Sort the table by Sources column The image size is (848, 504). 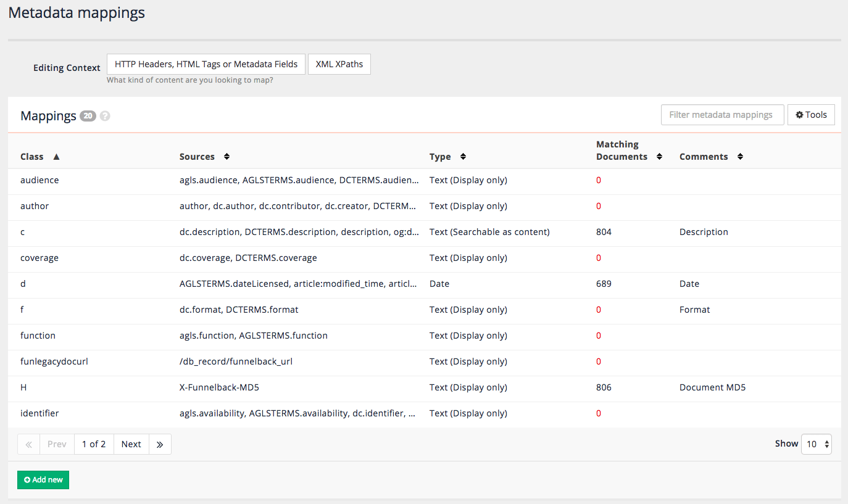click(x=226, y=157)
